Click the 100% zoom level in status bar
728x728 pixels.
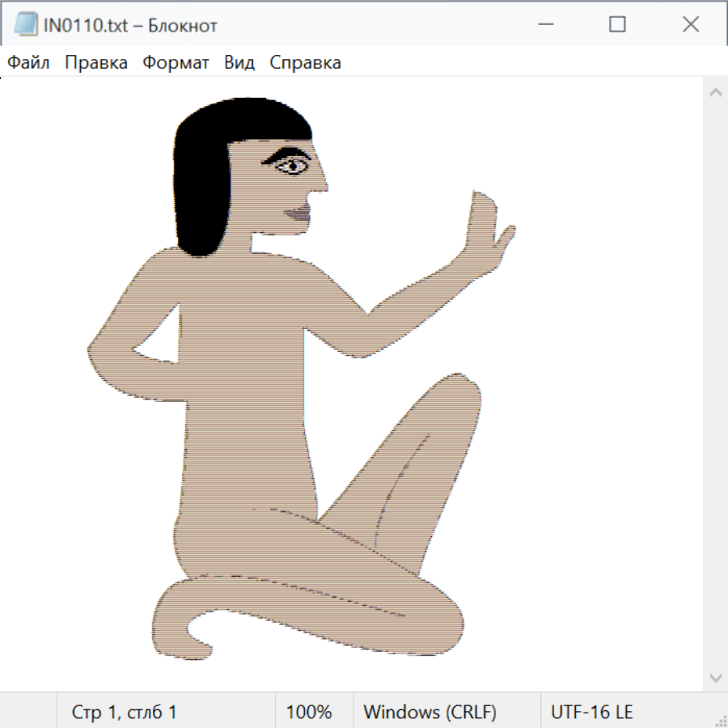tap(309, 713)
